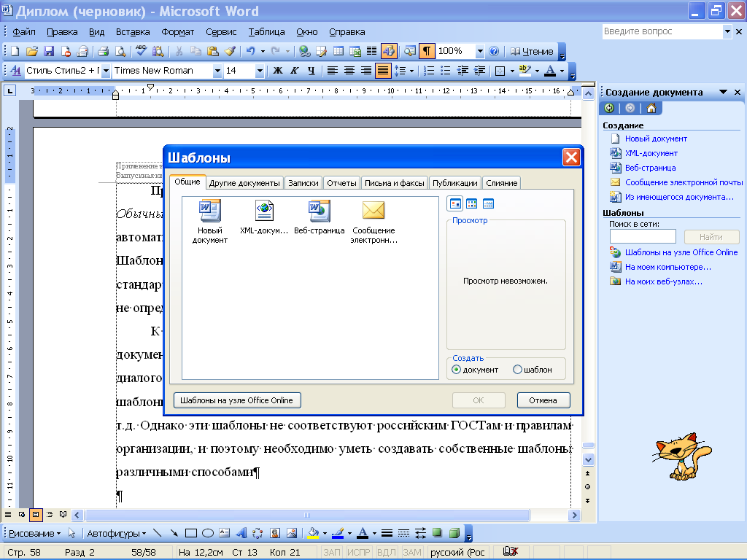Click the Отмена button
Image resolution: width=747 pixels, height=560 pixels.
click(543, 400)
